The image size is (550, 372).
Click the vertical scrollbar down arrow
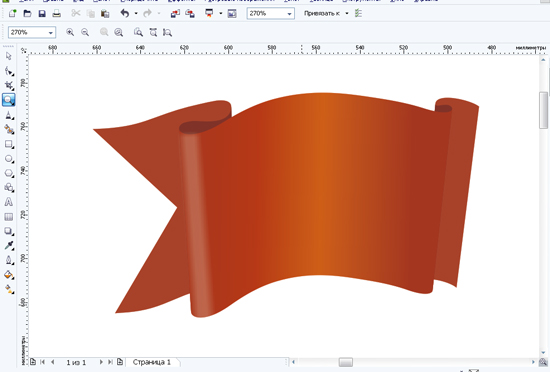pos(544,353)
